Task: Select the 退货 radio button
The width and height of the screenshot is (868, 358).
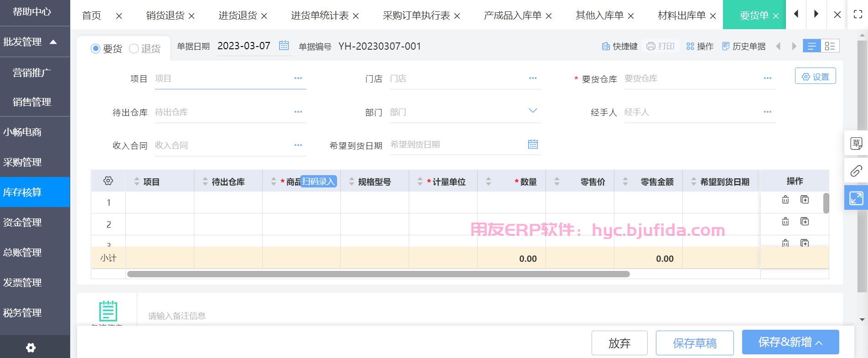Action: 134,48
